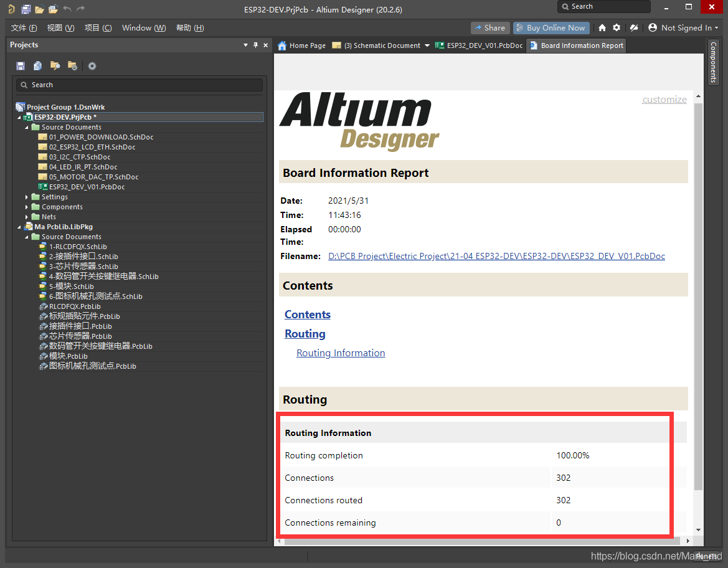Viewport: 728px width, 568px height.
Task: Click the Buy Online Now button
Action: tap(551, 28)
